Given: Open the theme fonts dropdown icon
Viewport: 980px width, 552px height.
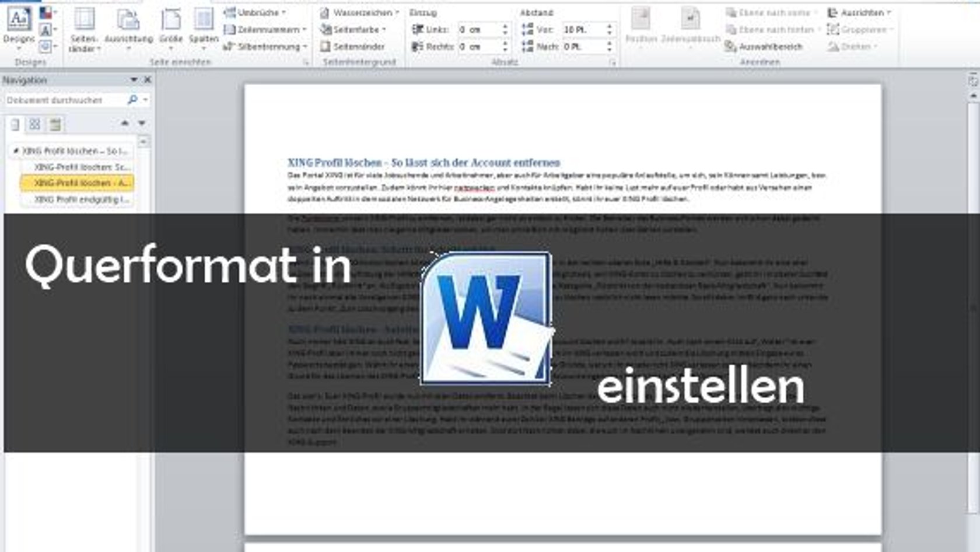Looking at the screenshot, I should [x=48, y=30].
